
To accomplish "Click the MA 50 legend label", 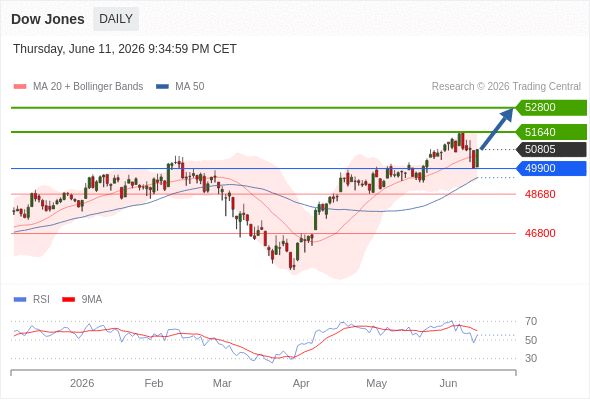I will click(190, 87).
